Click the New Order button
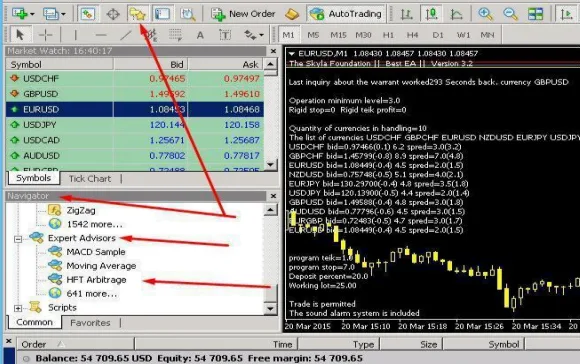This screenshot has height=364, width=580. (243, 14)
